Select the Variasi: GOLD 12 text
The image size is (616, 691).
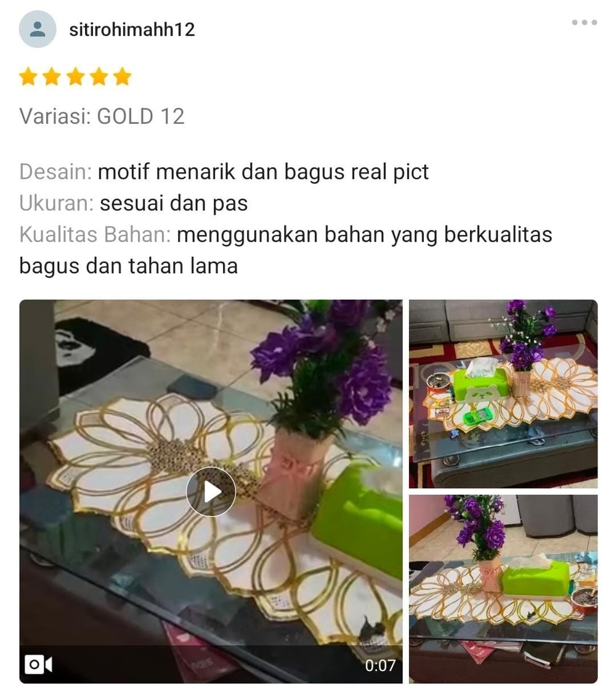click(x=102, y=117)
